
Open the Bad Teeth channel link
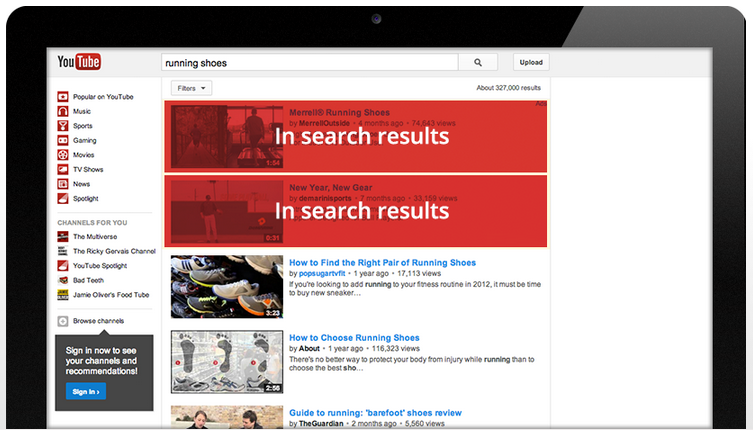tap(88, 280)
